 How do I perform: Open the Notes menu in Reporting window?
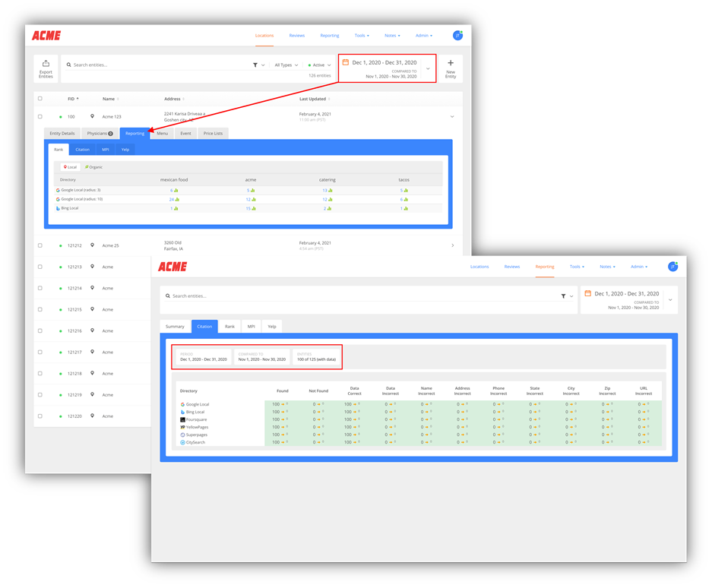click(607, 267)
